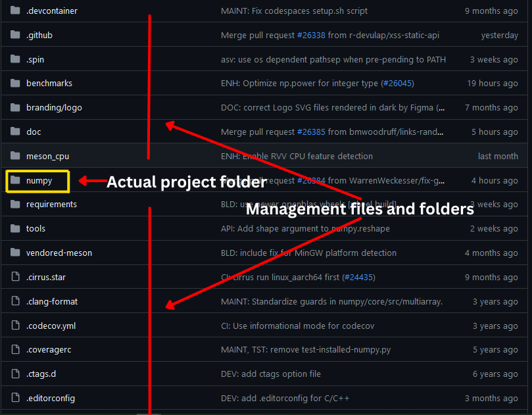This screenshot has width=532, height=415.
Task: Open the tools folder
Action: coord(36,229)
